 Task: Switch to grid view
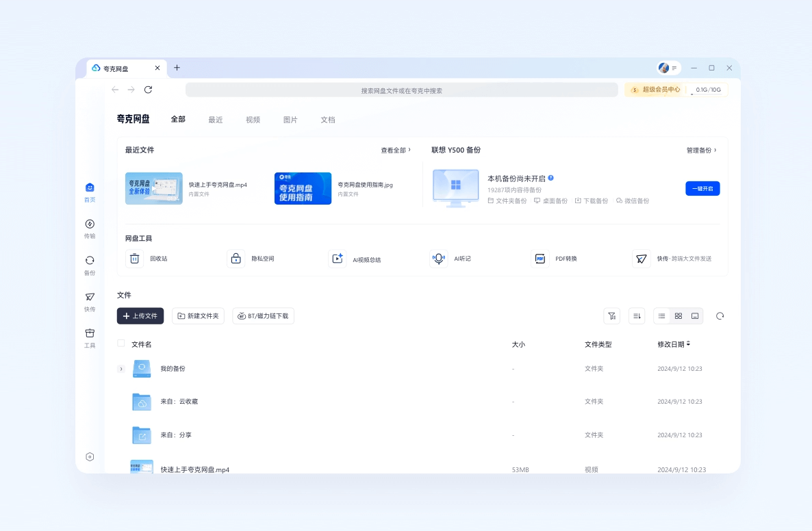[678, 315]
